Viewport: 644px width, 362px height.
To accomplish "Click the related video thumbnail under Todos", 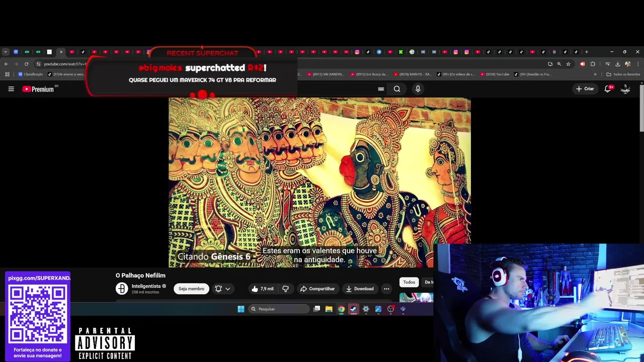I will pyautogui.click(x=416, y=298).
